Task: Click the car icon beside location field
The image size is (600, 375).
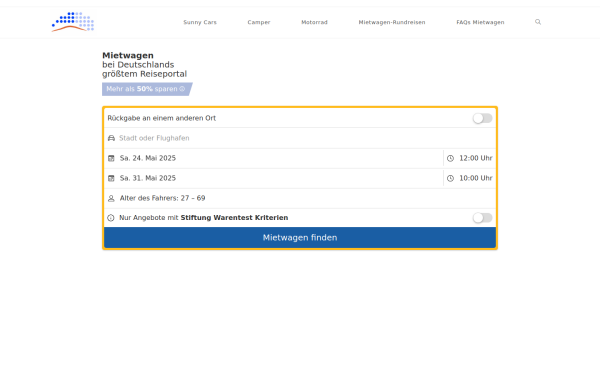Action: coord(111,138)
